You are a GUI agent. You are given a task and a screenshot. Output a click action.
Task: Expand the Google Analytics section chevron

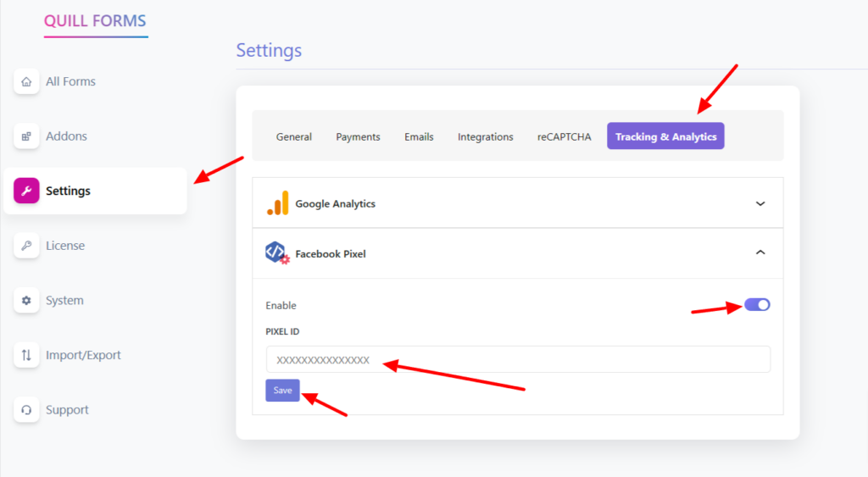click(x=760, y=203)
